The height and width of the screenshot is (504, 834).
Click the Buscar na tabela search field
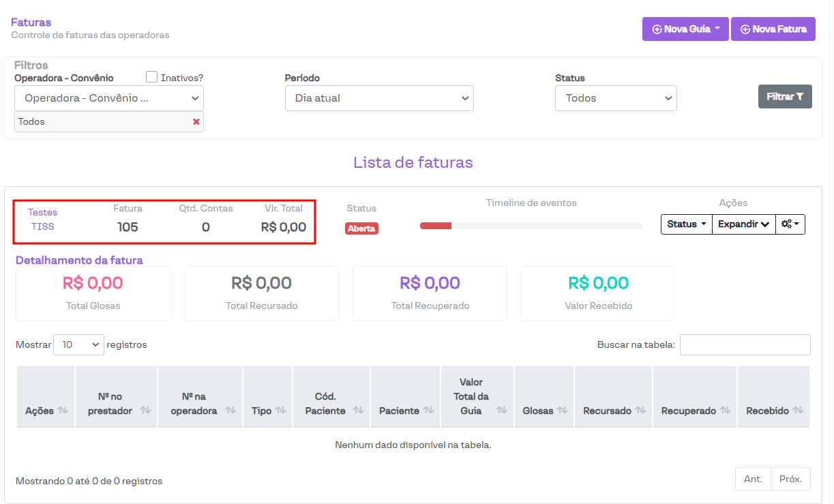point(745,344)
